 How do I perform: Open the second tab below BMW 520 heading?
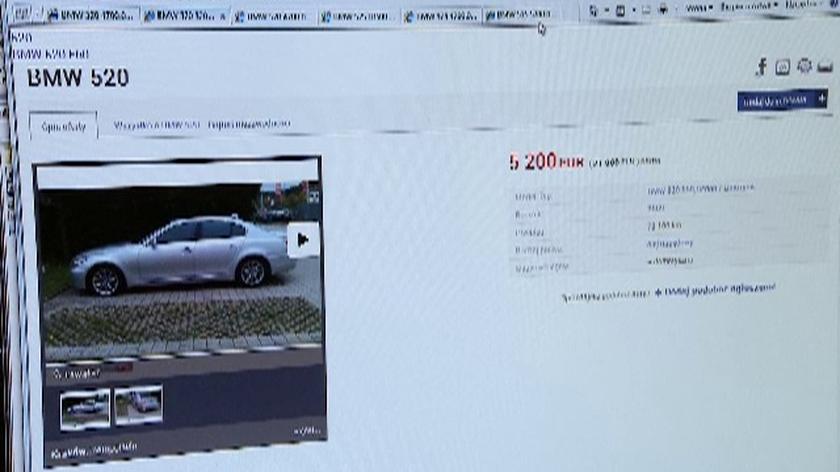point(155,126)
